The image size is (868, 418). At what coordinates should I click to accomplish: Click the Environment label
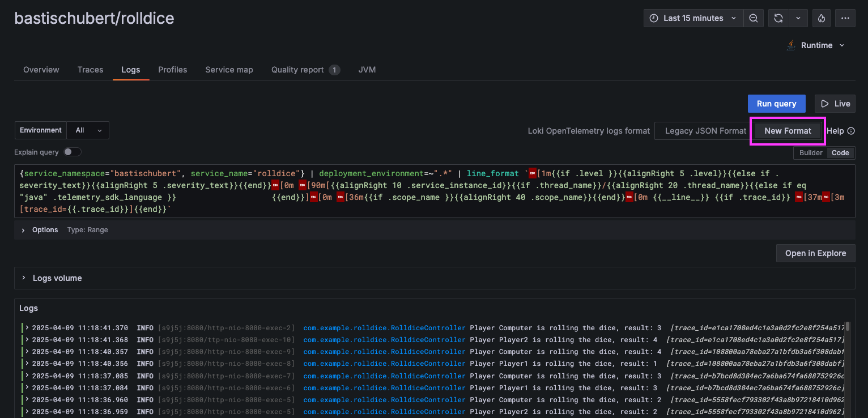click(x=41, y=130)
